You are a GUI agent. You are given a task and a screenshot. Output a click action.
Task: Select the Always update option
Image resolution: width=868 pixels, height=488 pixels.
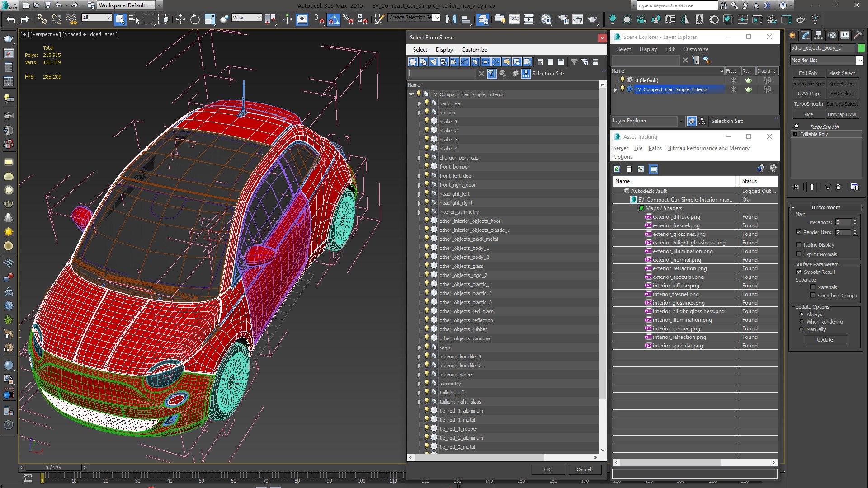coord(802,314)
